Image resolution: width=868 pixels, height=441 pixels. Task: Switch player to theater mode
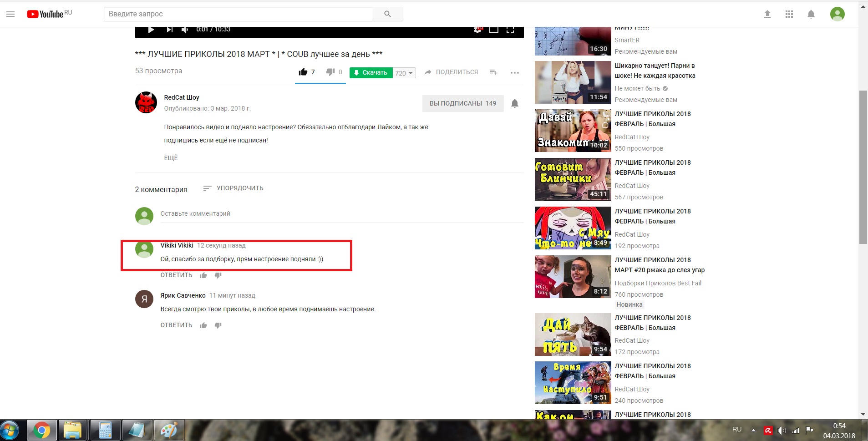coord(494,30)
